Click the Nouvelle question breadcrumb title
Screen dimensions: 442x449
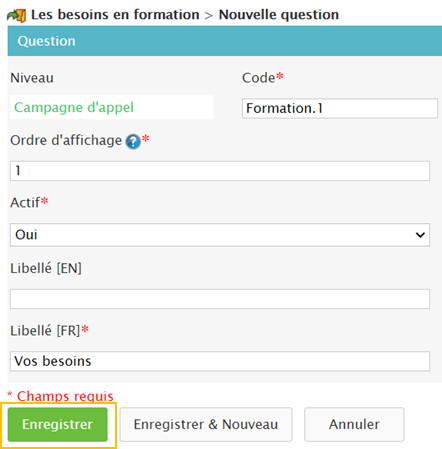279,15
